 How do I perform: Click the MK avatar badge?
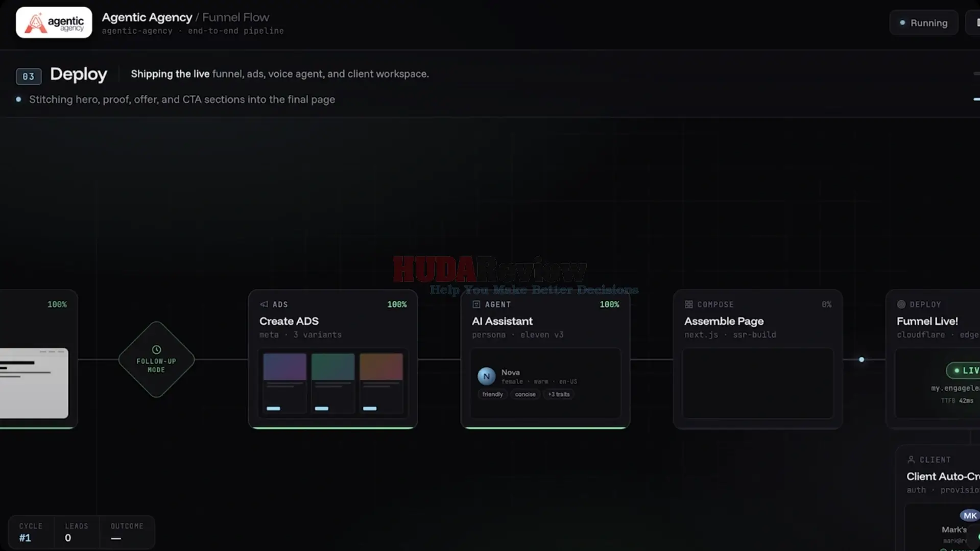(969, 516)
